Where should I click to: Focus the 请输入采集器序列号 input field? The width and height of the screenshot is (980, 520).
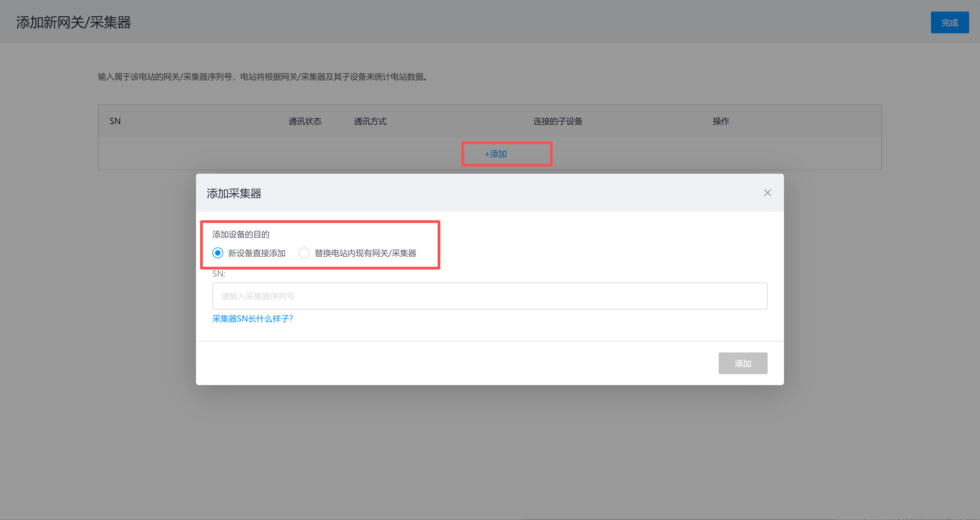pos(490,296)
